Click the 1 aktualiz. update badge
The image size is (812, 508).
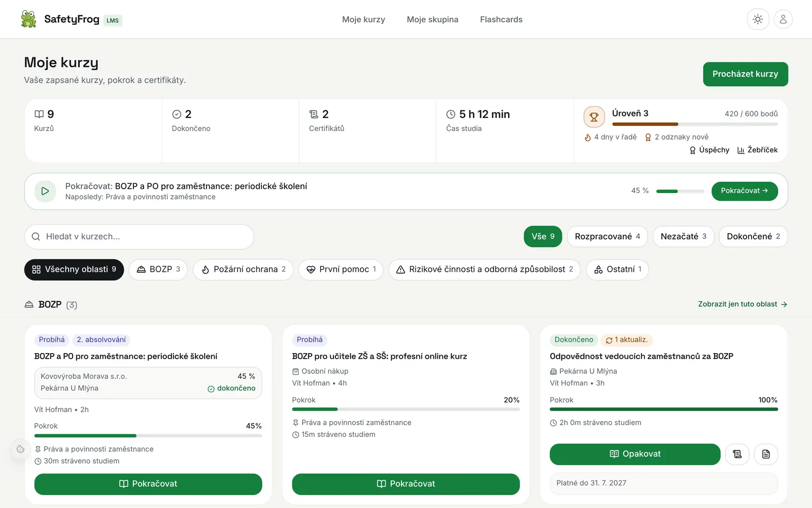tap(626, 340)
